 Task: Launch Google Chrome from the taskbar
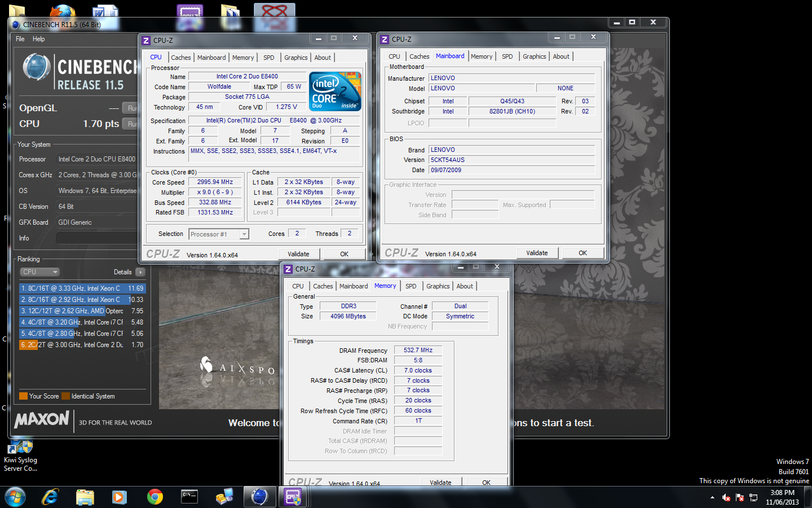[x=155, y=497]
